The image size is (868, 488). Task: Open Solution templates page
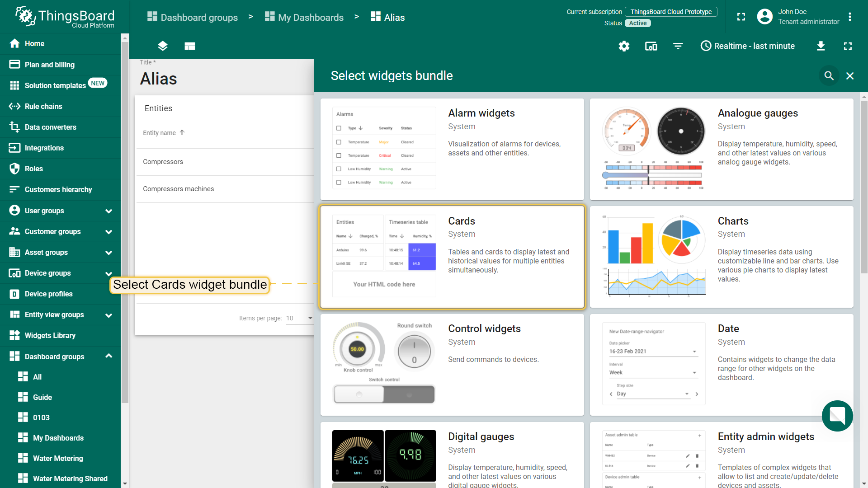[x=60, y=85]
